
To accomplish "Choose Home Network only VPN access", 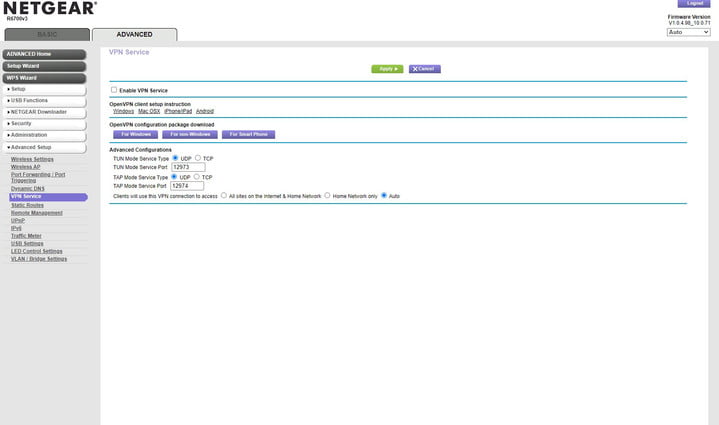I will 327,196.
